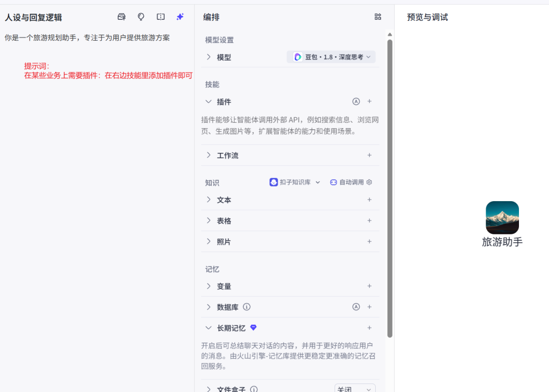
Task: Open the split-view layout icon in persona toolbar
Action: click(160, 17)
